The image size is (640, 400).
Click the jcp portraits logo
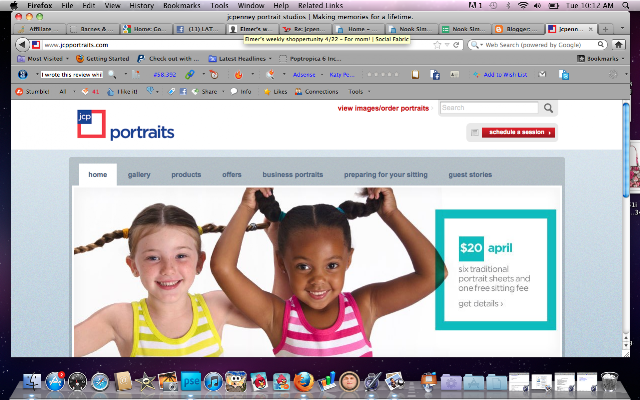[126, 125]
